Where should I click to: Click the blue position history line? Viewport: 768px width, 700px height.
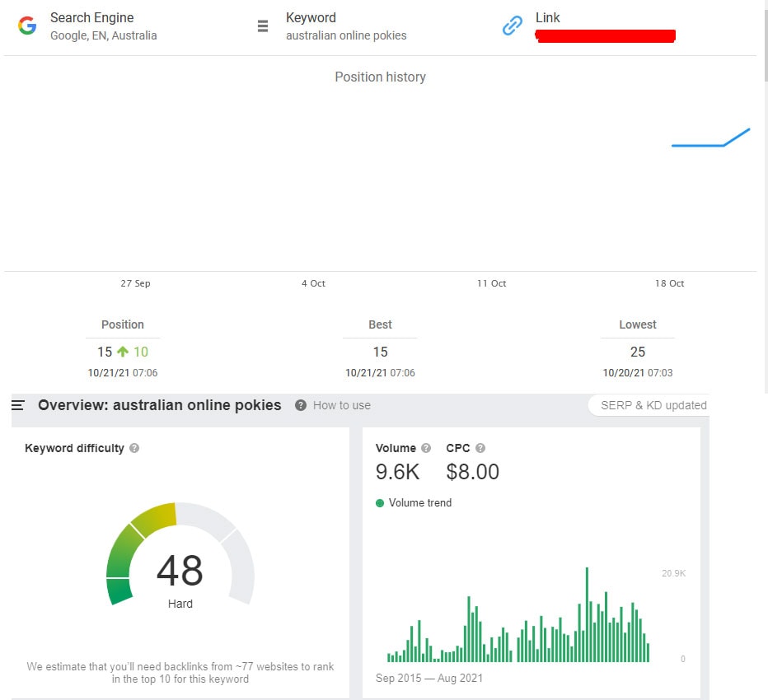(x=700, y=145)
